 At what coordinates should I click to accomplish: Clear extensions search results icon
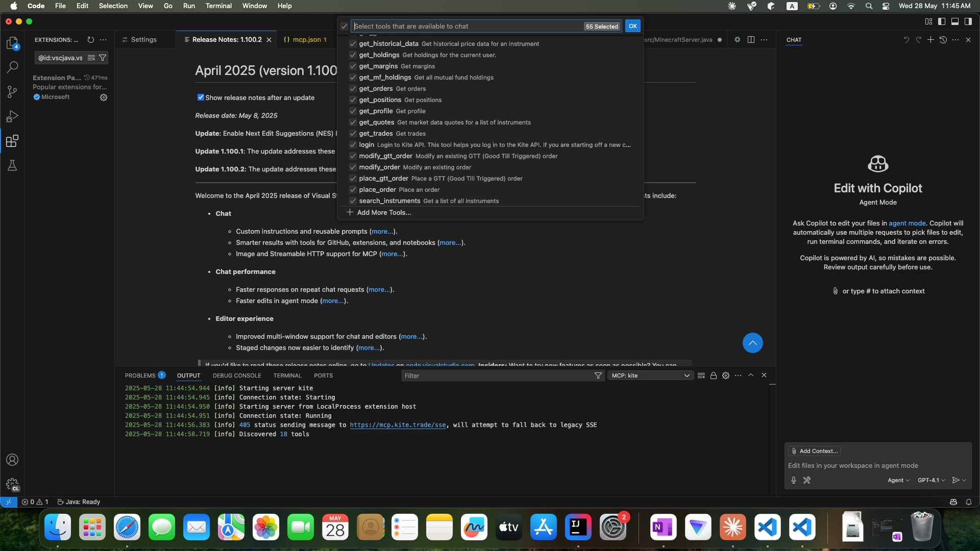[91, 58]
